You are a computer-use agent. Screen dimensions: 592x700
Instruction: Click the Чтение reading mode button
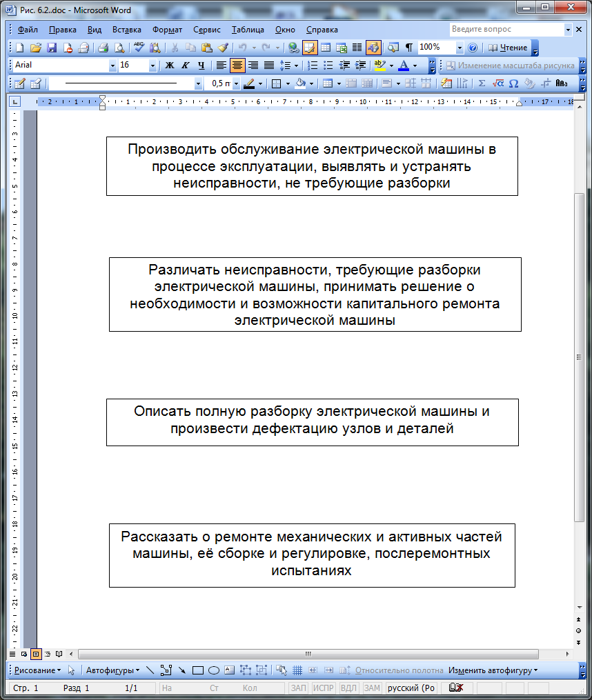[x=508, y=48]
